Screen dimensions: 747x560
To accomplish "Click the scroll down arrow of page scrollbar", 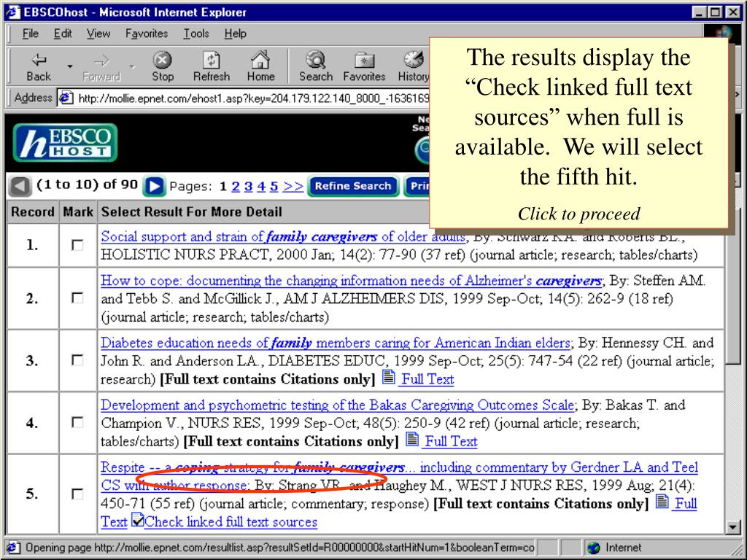I will [x=733, y=526].
